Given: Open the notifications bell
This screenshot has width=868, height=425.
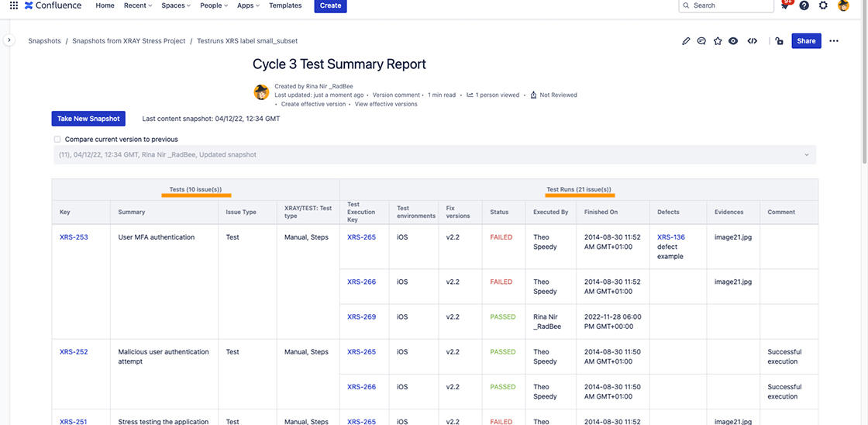Looking at the screenshot, I should click(x=785, y=6).
